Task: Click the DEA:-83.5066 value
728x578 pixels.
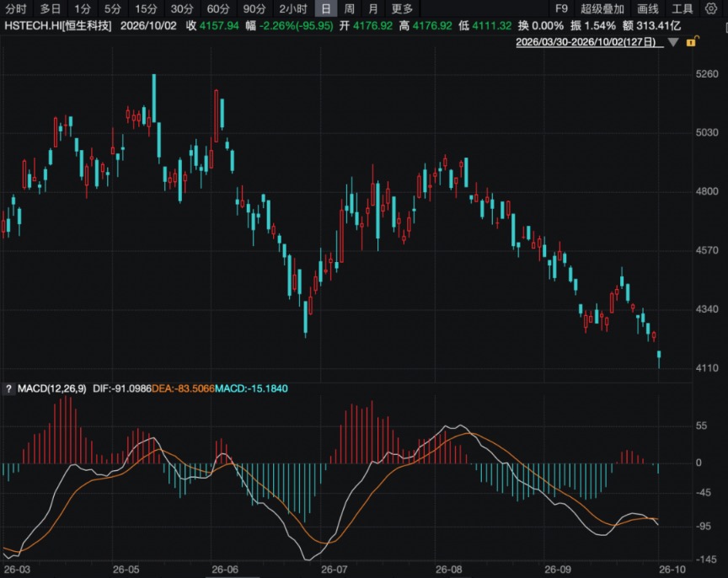Action: (183, 388)
